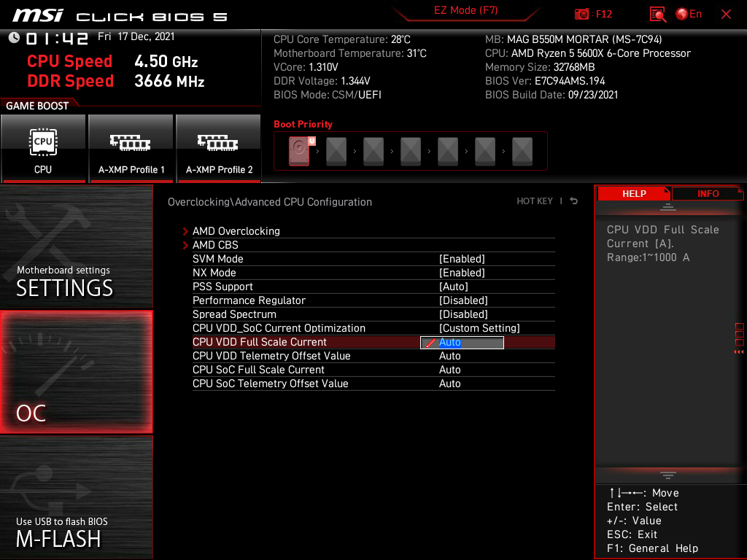Viewport: 747px width, 560px height.
Task: Click the MSI Click BIOS 5 logo
Action: tap(120, 16)
